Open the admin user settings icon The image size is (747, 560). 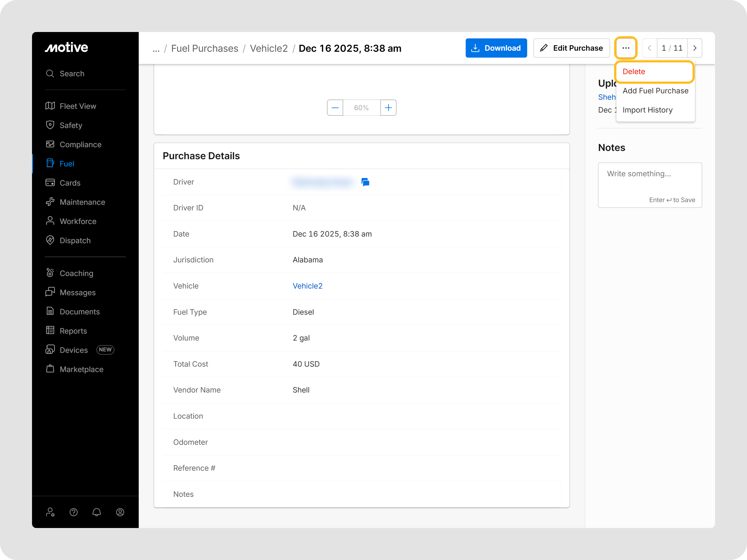point(50,512)
